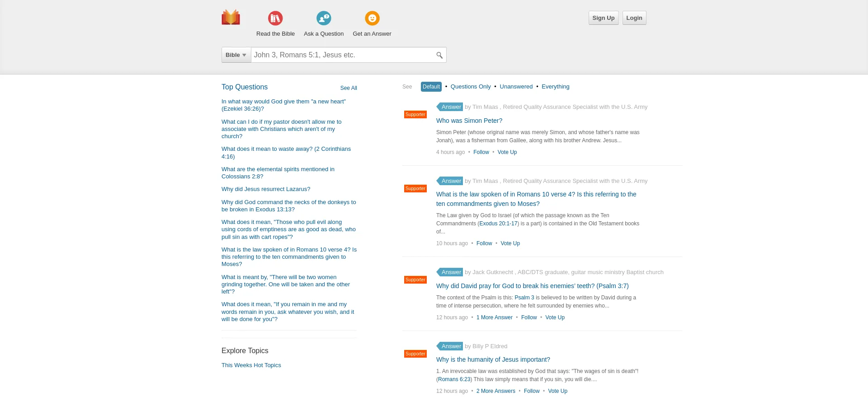This screenshot has width=868, height=401.
Task: Follow the Simon Peter question
Action: tap(481, 152)
